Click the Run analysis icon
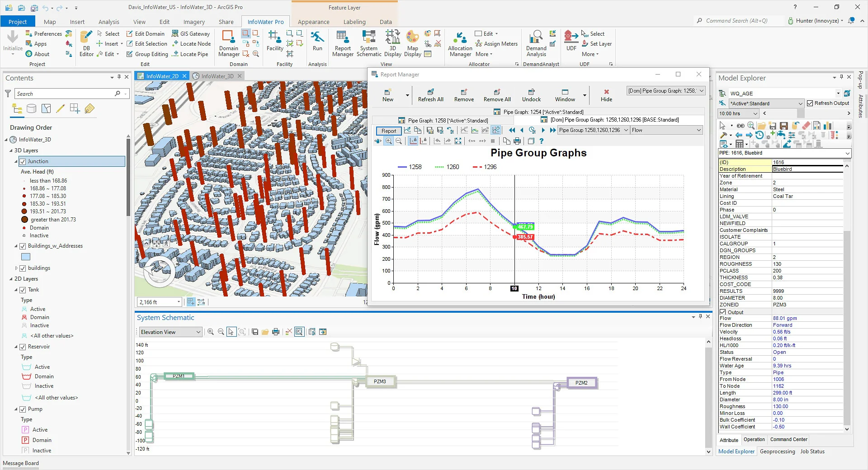868x470 pixels. pos(317,41)
